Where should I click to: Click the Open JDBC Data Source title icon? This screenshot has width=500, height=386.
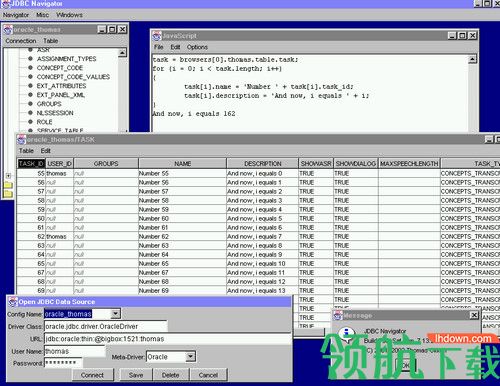coord(13,302)
